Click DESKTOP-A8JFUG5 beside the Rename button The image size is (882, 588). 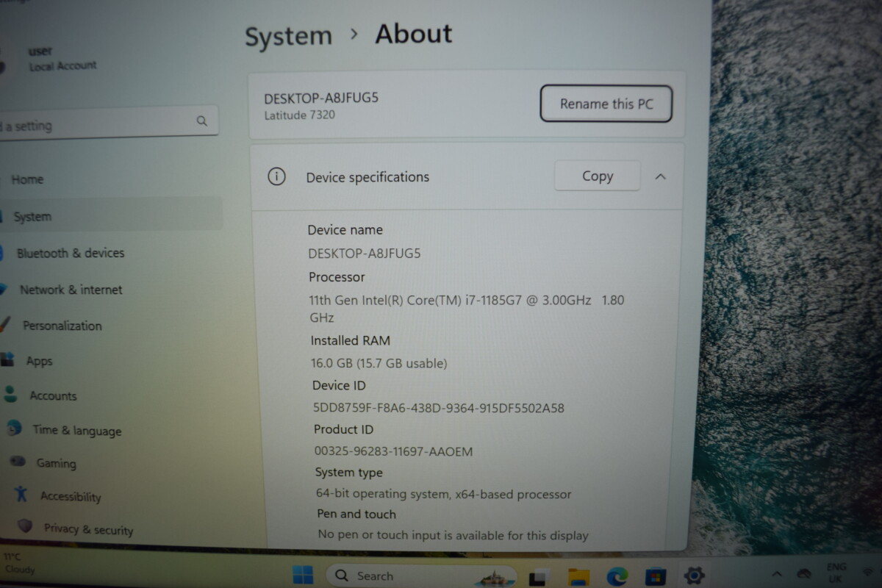tap(321, 97)
